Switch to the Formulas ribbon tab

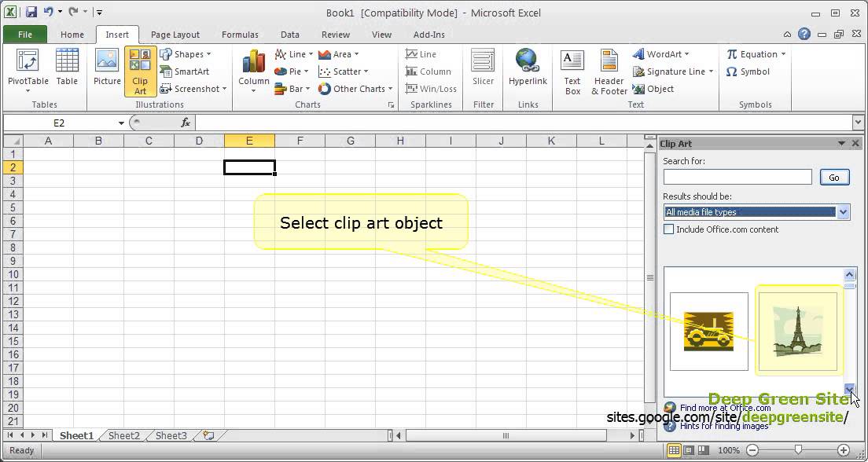coord(240,34)
